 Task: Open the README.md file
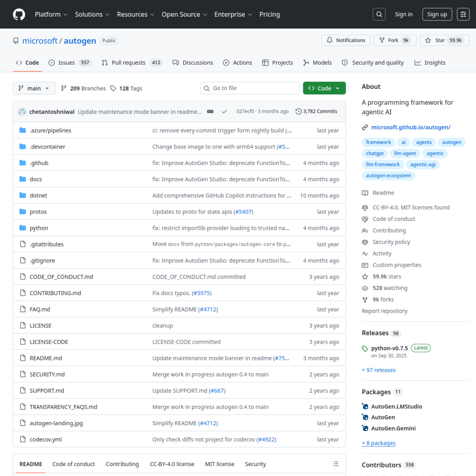click(46, 358)
